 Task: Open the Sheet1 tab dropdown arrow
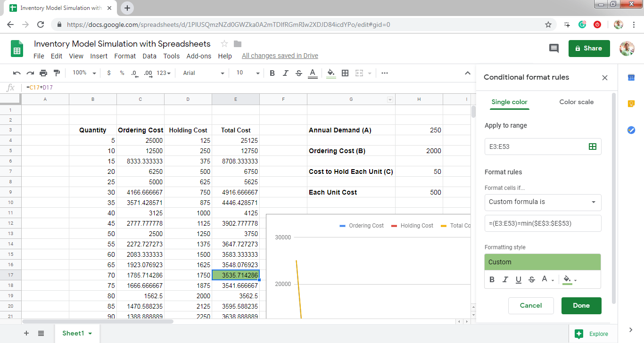90,334
